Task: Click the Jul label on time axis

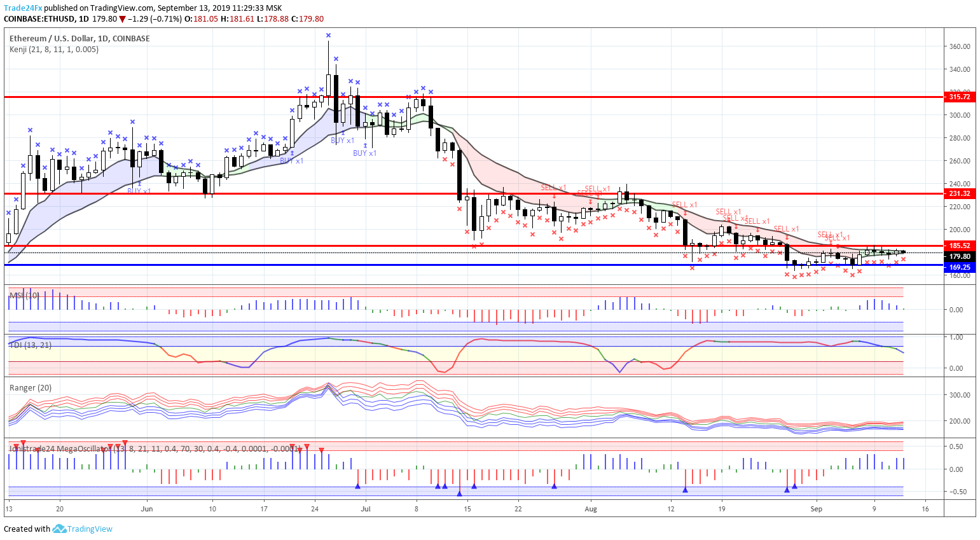Action: 366,509
